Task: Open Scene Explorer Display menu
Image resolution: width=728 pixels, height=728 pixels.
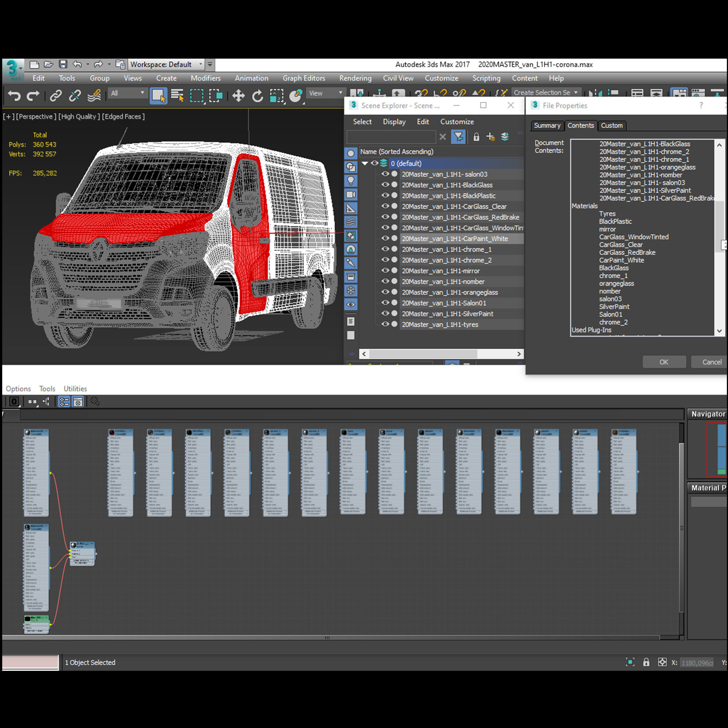Action: click(394, 122)
